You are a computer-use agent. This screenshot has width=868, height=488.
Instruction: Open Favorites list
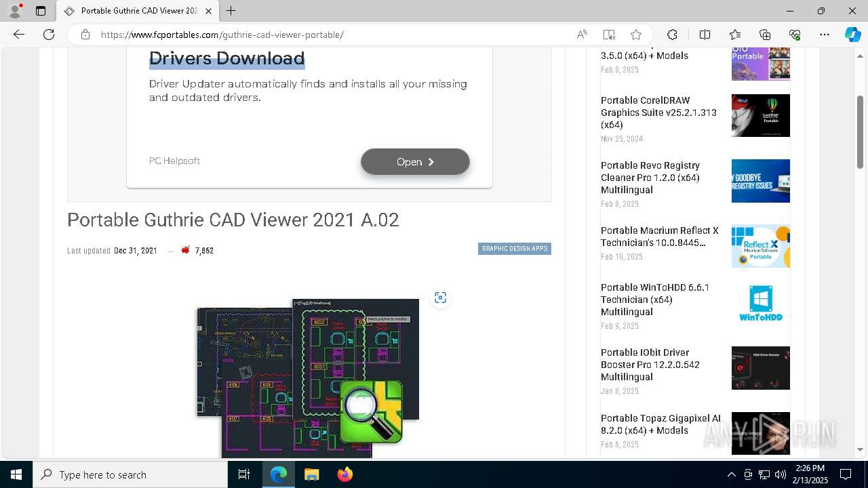point(735,35)
